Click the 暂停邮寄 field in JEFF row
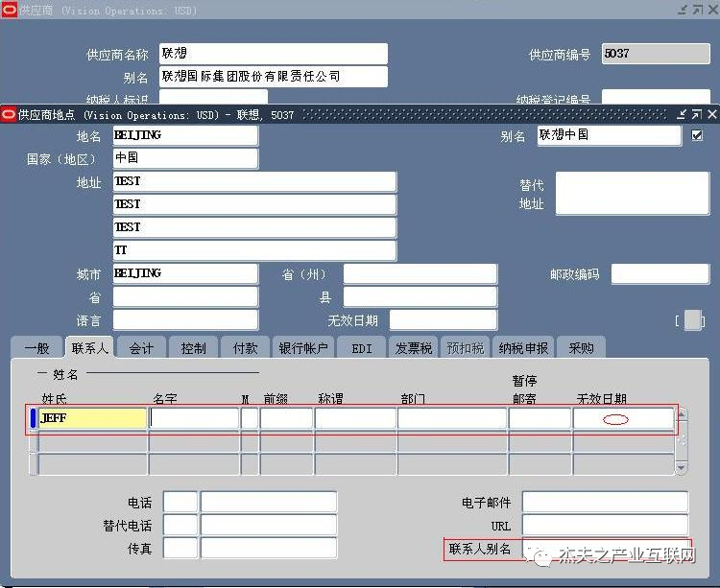Image resolution: width=720 pixels, height=588 pixels. (x=540, y=418)
